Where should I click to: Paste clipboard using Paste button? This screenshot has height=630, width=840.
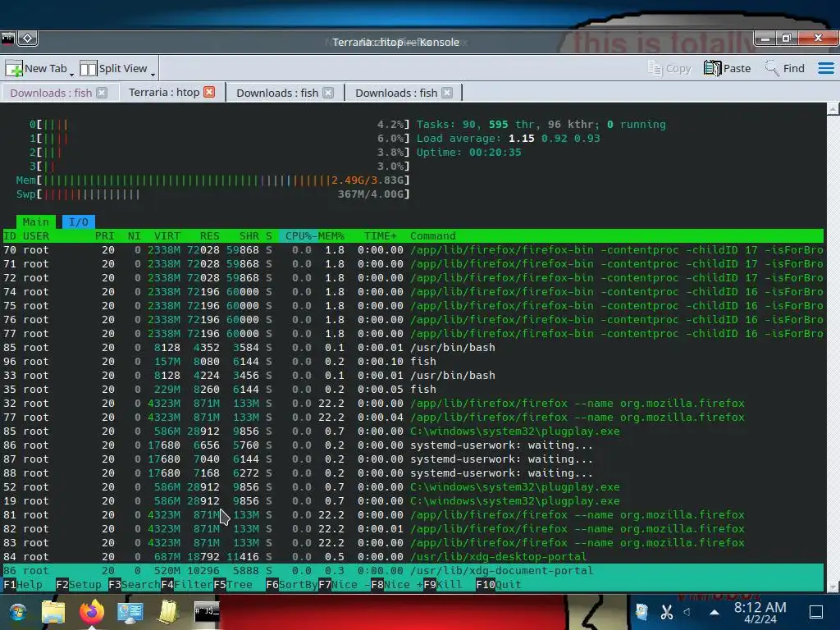728,69
